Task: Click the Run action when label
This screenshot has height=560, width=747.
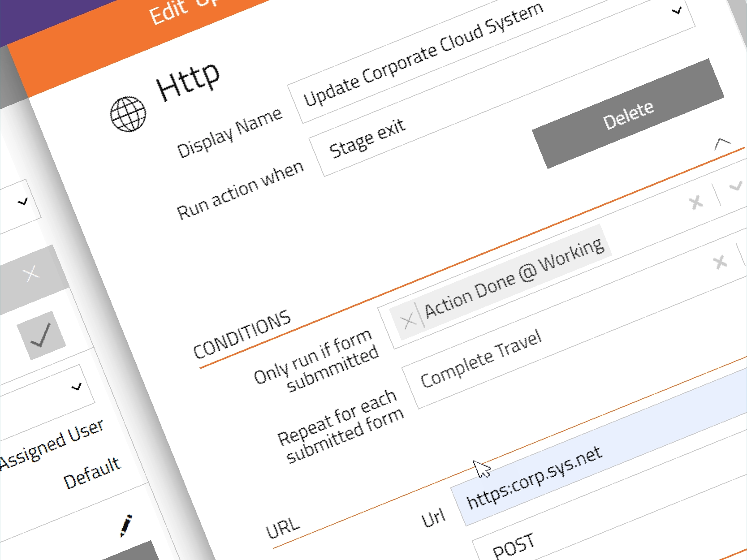Action: point(241,190)
